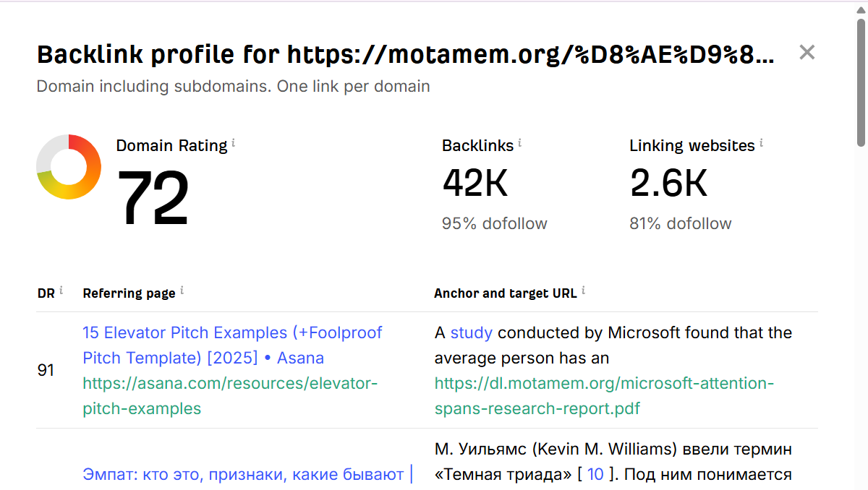
Task: Close the Backlink profile dialog
Action: click(x=807, y=52)
